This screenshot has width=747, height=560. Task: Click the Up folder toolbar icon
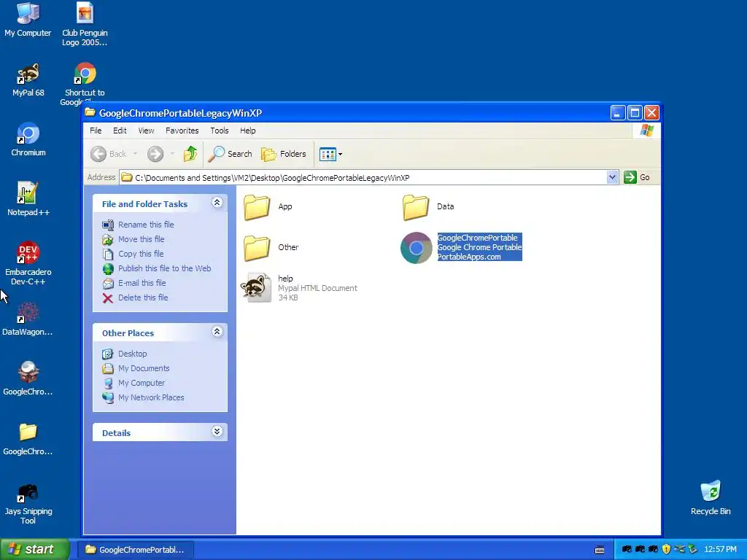pyautogui.click(x=190, y=154)
